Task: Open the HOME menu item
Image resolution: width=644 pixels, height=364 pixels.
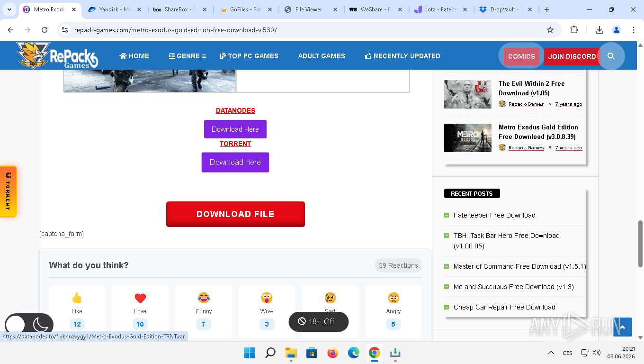Action: [x=134, y=56]
